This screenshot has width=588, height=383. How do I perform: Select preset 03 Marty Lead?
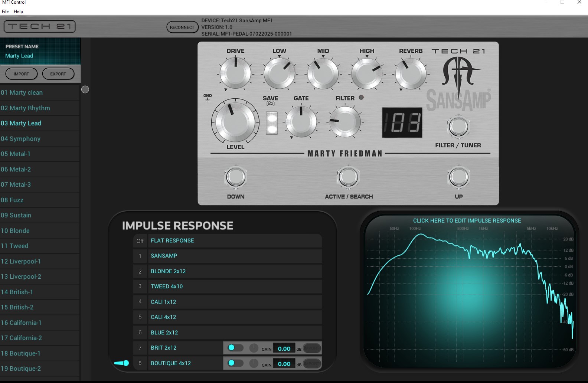pos(40,123)
